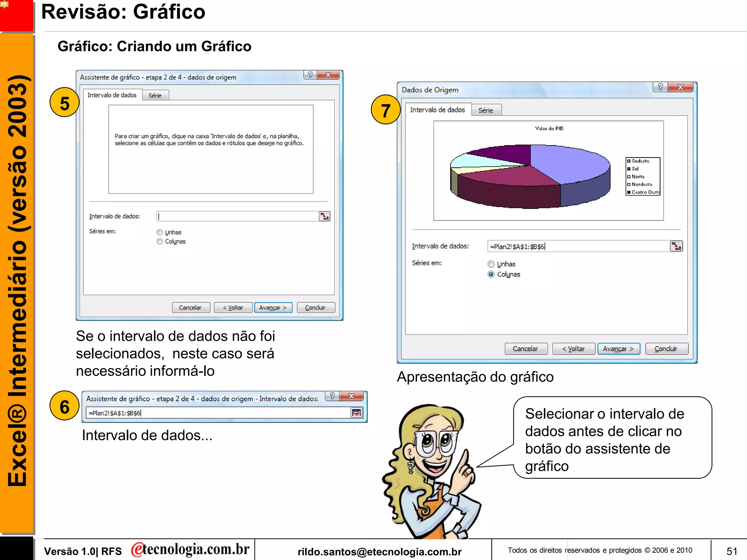Click help icon in Dados de Origem dialog

pos(660,87)
